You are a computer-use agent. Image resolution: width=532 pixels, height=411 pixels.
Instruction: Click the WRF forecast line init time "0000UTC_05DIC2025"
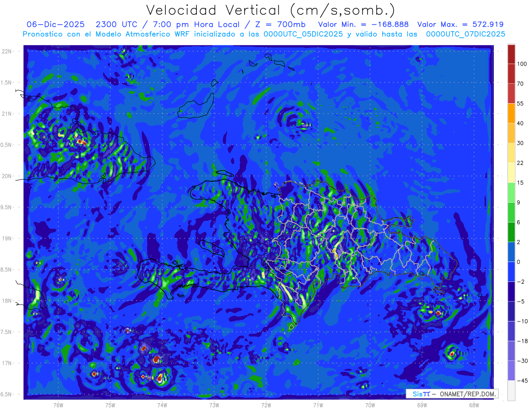[304, 34]
